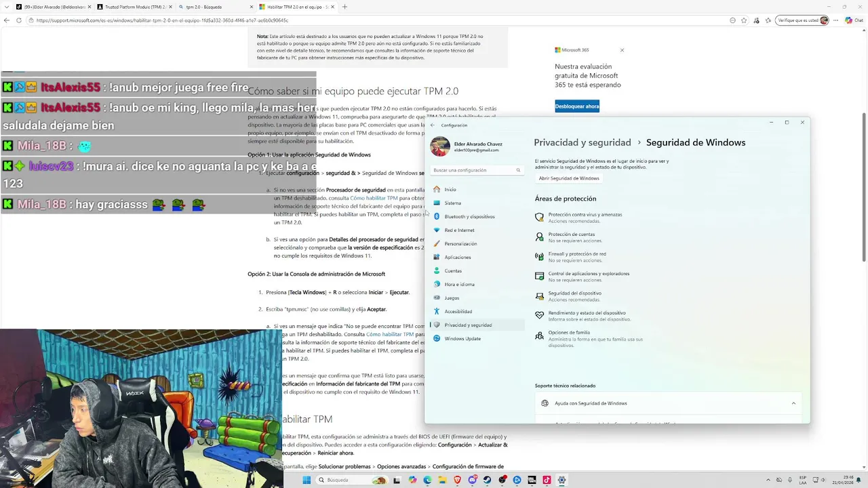The height and width of the screenshot is (488, 868).
Task: Show hidden system tray icons
Action: (769, 480)
